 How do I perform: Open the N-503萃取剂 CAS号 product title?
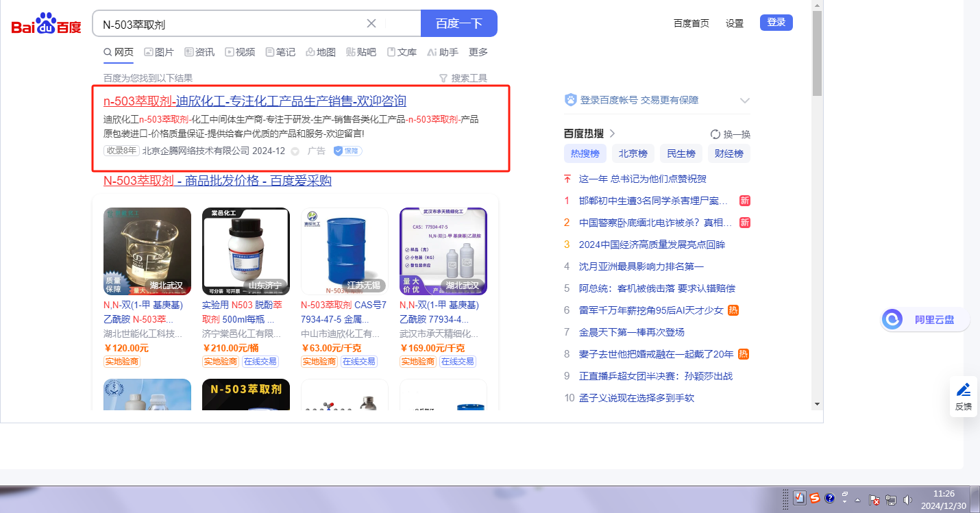click(343, 312)
